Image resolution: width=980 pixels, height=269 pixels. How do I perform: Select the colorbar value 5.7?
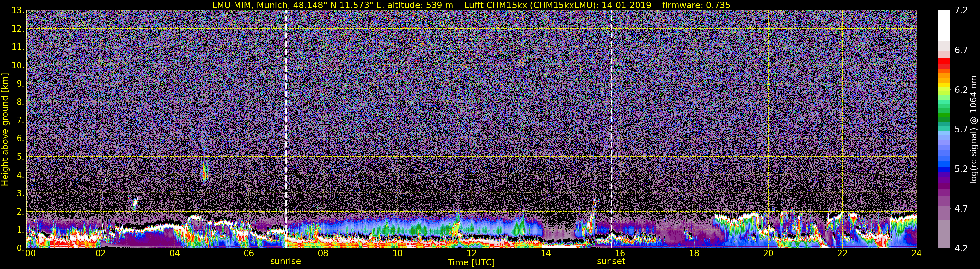(961, 130)
